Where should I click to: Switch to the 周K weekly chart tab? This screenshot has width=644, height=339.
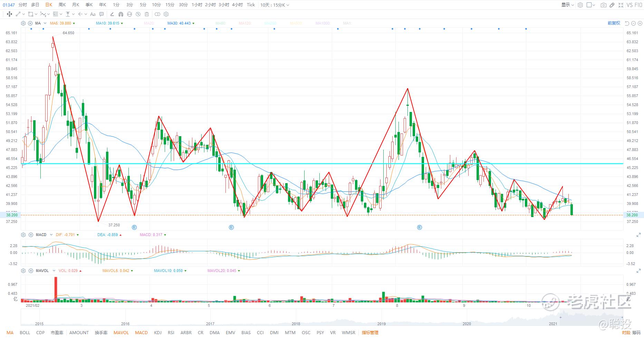pyautogui.click(x=62, y=5)
